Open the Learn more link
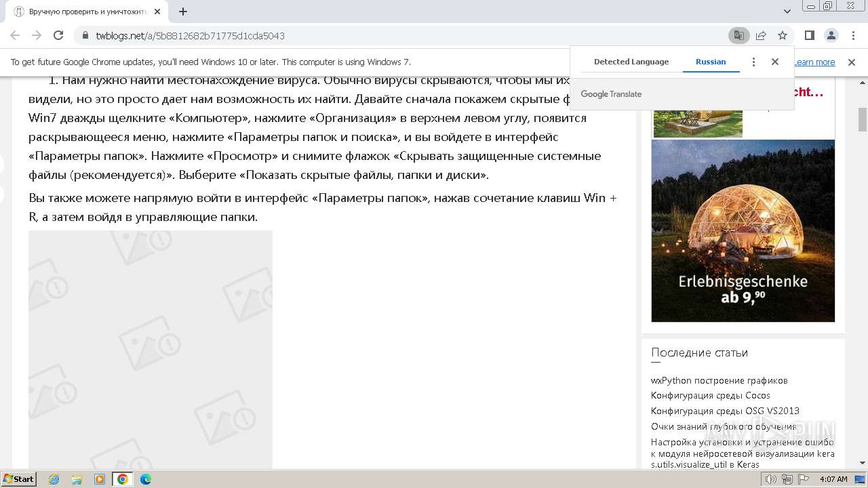 [814, 62]
